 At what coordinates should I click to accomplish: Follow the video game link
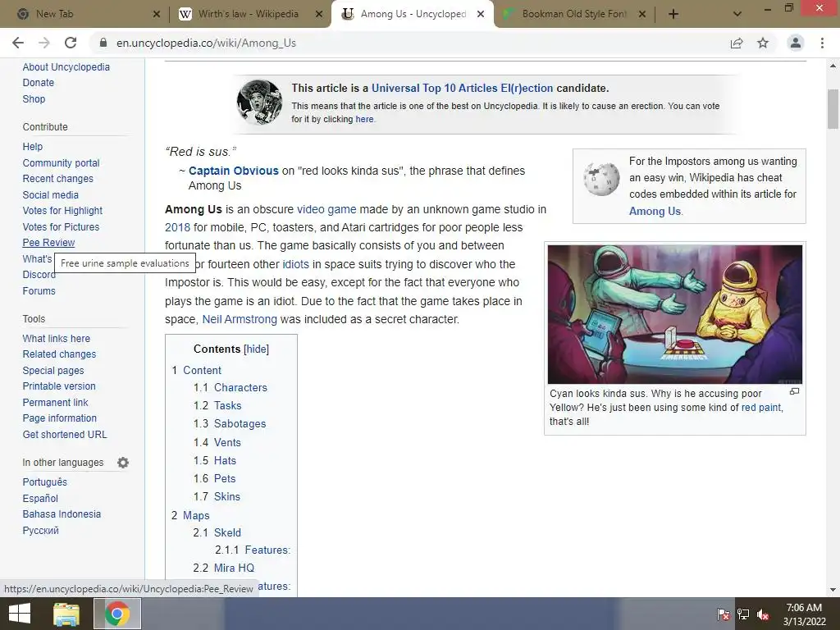326,209
